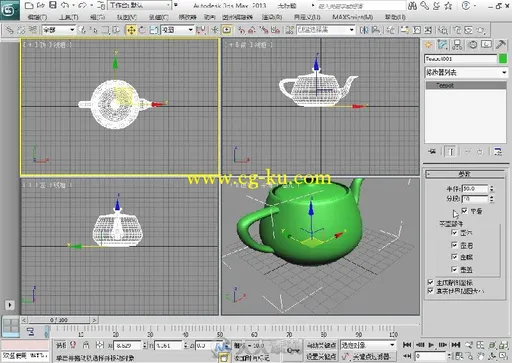
Task: Open the MAXScript menu
Action: tap(353, 17)
